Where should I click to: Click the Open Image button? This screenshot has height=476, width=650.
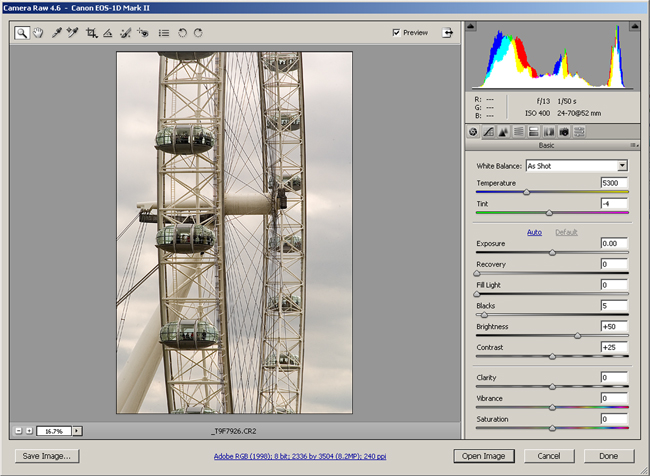(484, 456)
